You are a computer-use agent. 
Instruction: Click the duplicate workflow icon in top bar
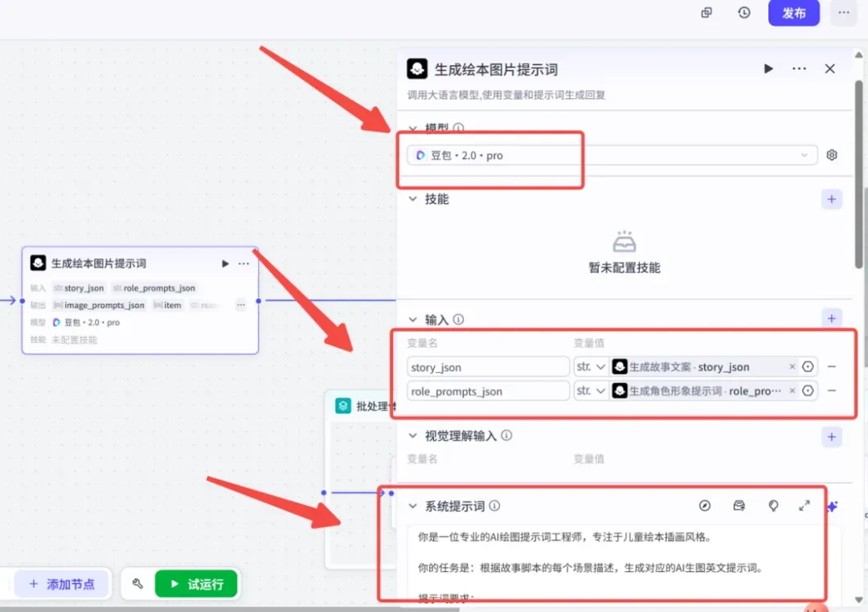(706, 13)
